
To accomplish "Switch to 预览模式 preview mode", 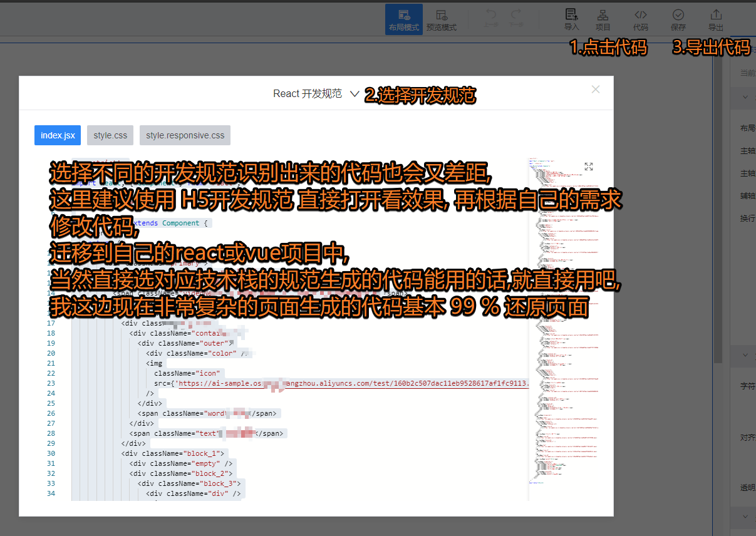I will 442,19.
